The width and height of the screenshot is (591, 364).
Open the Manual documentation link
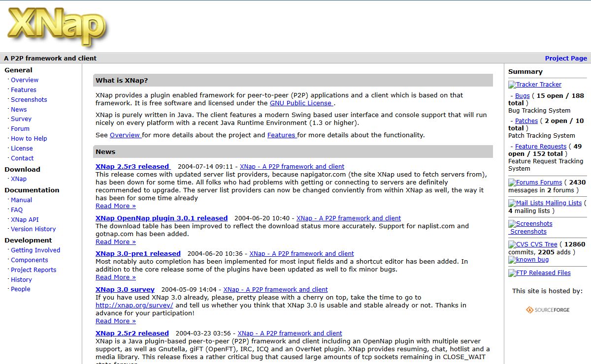point(21,200)
